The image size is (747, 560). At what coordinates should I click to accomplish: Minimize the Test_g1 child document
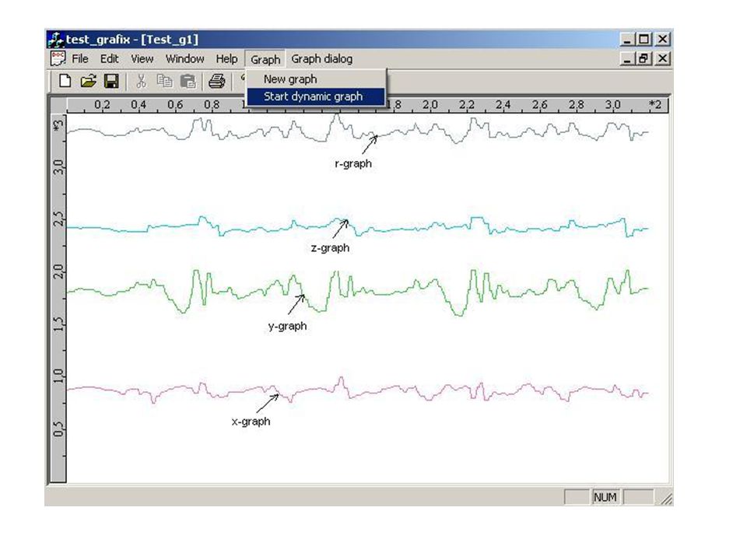point(627,58)
